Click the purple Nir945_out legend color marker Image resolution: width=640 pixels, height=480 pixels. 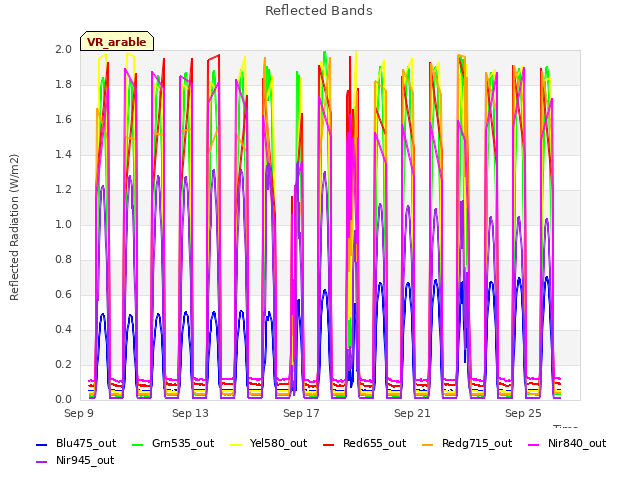[42, 462]
